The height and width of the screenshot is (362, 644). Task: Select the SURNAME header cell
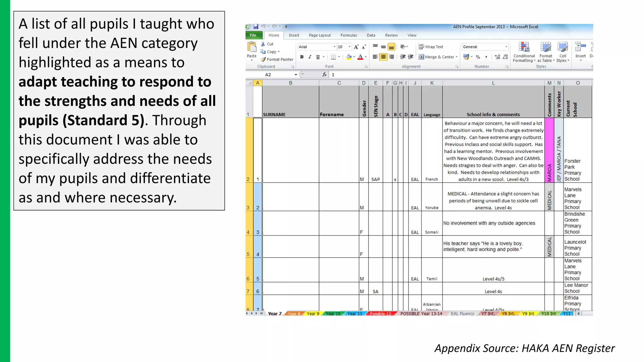point(291,102)
